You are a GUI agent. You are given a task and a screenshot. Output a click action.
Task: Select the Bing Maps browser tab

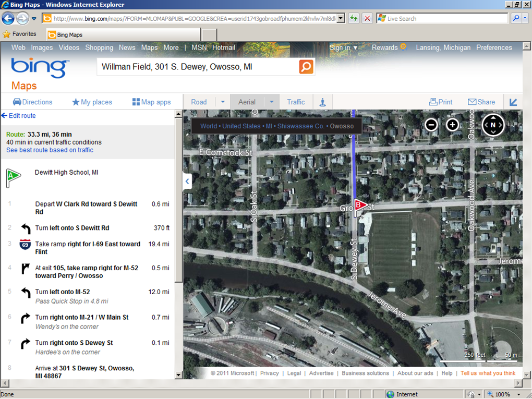click(124, 34)
